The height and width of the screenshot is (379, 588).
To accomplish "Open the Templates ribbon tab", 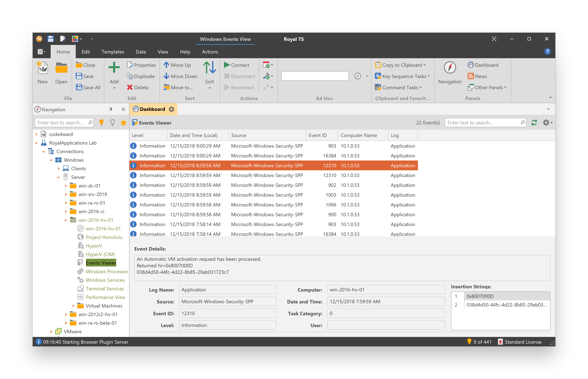I will 113,52.
